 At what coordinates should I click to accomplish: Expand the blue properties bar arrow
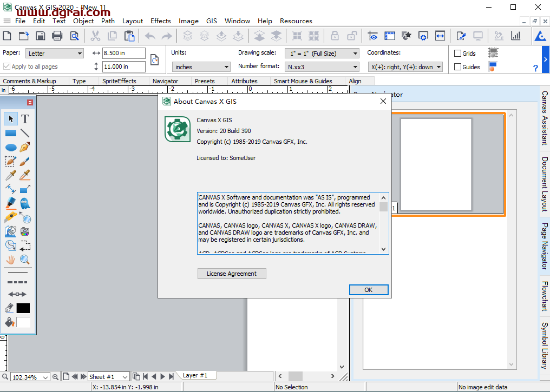(546, 59)
